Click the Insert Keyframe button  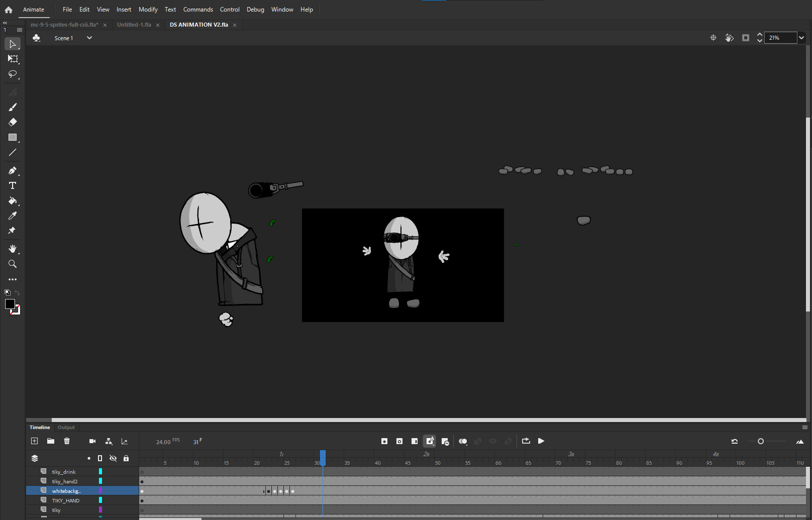click(384, 441)
